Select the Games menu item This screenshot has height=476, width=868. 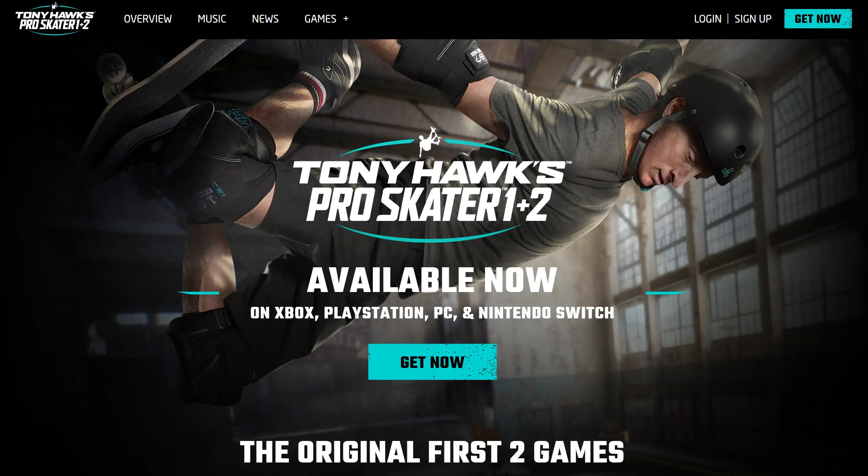320,19
